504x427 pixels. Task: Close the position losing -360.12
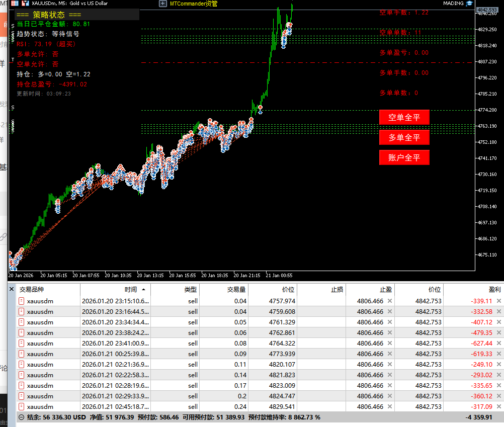pyautogui.click(x=499, y=396)
